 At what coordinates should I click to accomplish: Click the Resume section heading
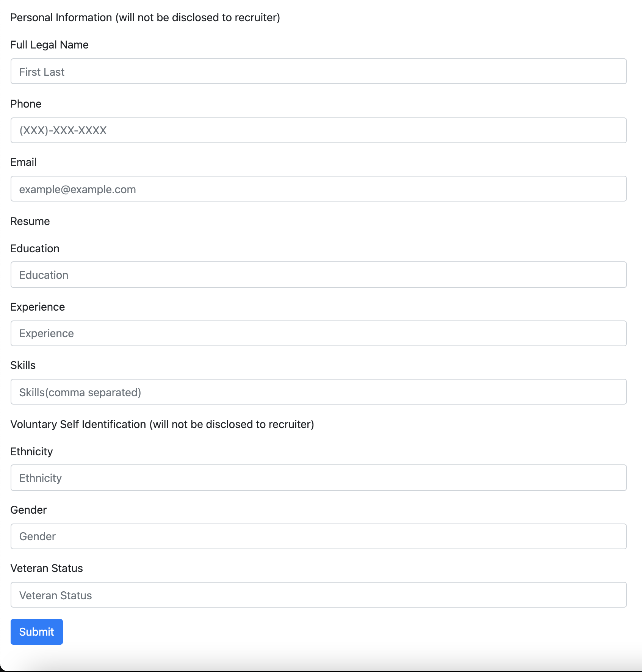(x=30, y=221)
